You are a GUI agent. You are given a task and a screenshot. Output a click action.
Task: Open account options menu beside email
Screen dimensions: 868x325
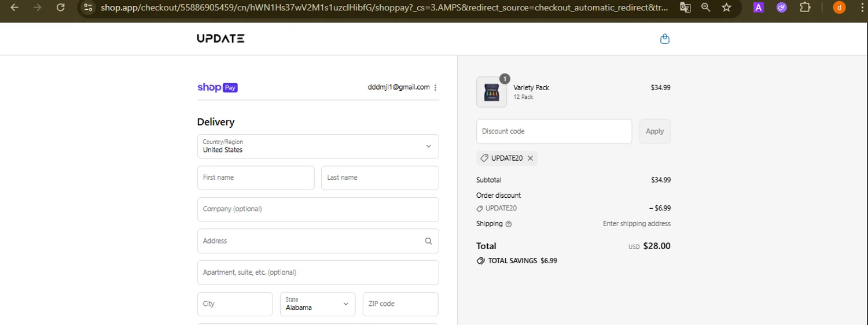435,88
